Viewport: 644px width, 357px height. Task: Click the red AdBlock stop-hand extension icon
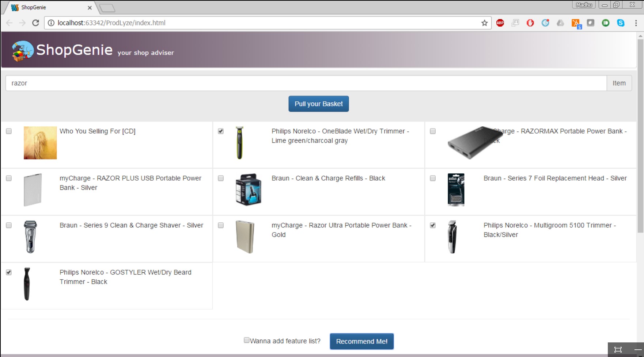click(x=530, y=23)
